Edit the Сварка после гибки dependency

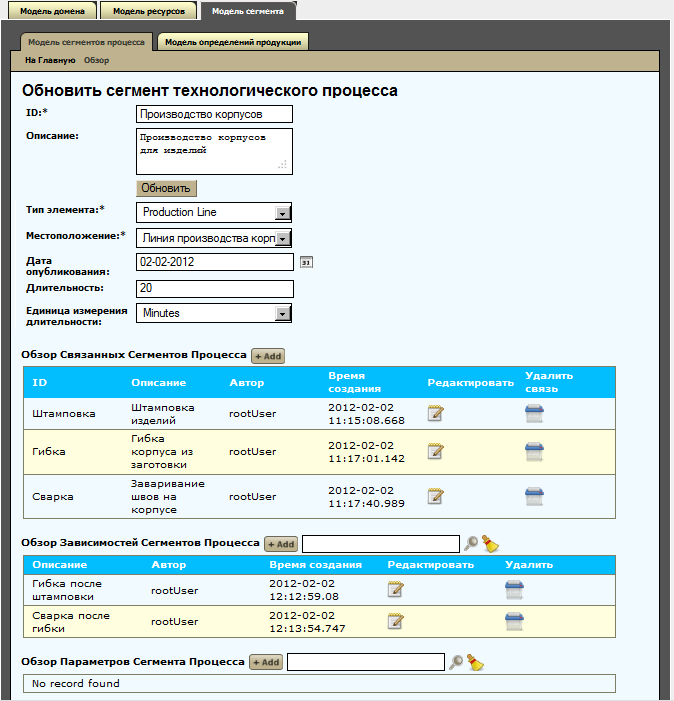point(396,621)
